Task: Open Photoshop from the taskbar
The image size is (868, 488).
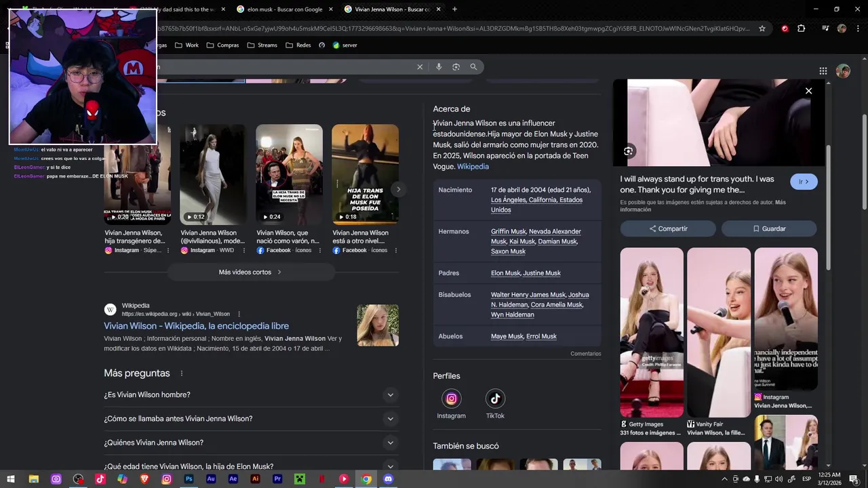Action: click(189, 479)
